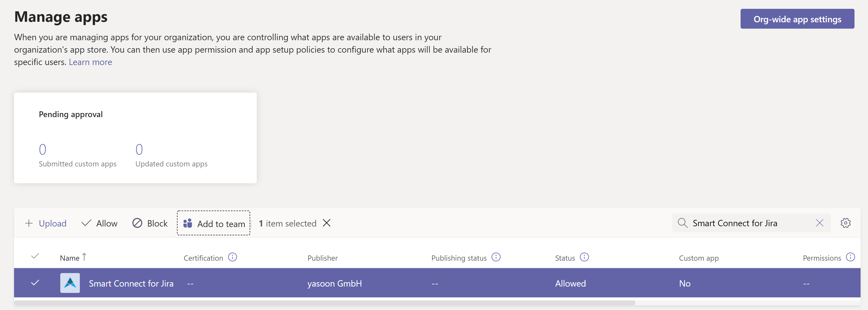The image size is (868, 310).
Task: Allow the selected app
Action: coord(100,223)
